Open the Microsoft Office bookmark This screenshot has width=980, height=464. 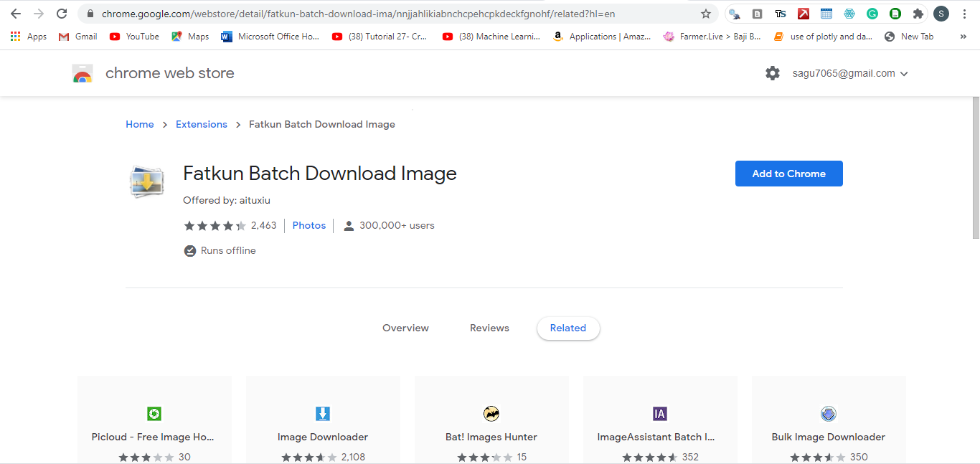pos(270,37)
